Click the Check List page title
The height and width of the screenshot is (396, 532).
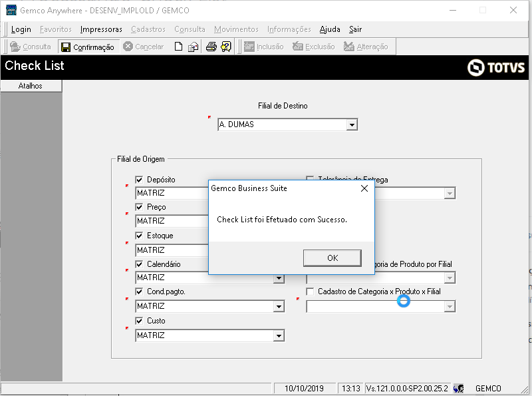35,65
